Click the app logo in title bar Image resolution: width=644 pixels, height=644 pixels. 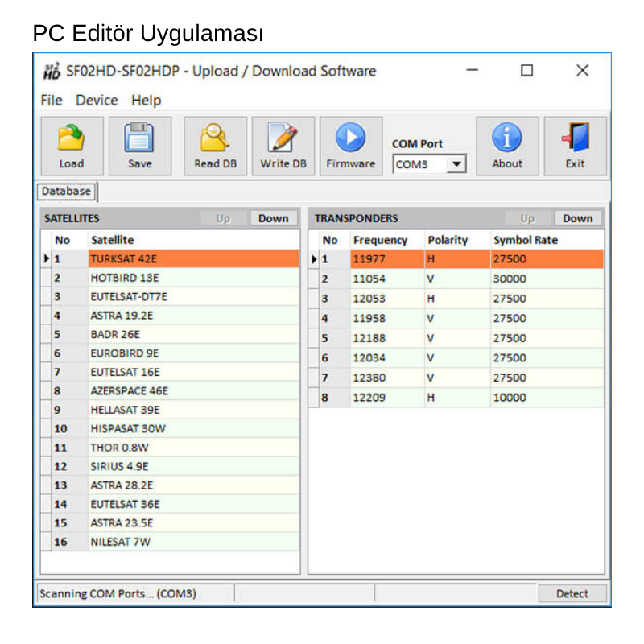pos(52,72)
